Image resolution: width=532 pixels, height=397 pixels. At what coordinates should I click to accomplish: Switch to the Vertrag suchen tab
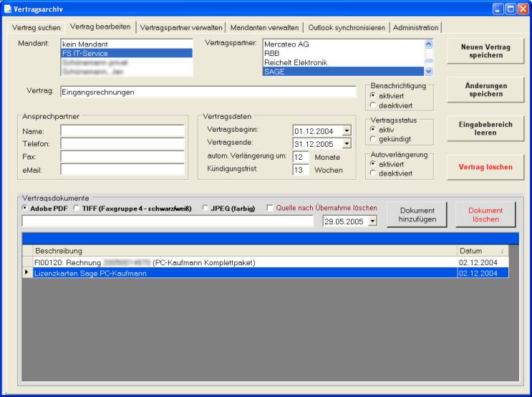pos(37,27)
